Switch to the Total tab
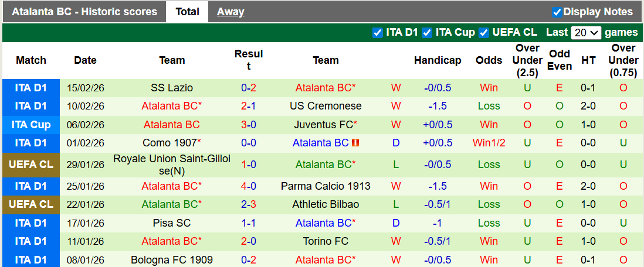This screenshot has width=644, height=267. [187, 12]
